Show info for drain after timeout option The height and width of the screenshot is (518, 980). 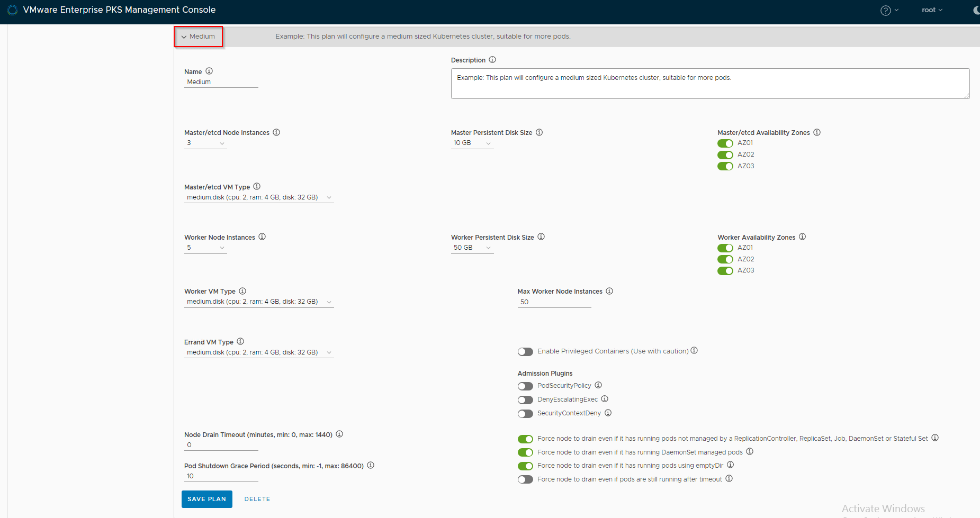[729, 478]
